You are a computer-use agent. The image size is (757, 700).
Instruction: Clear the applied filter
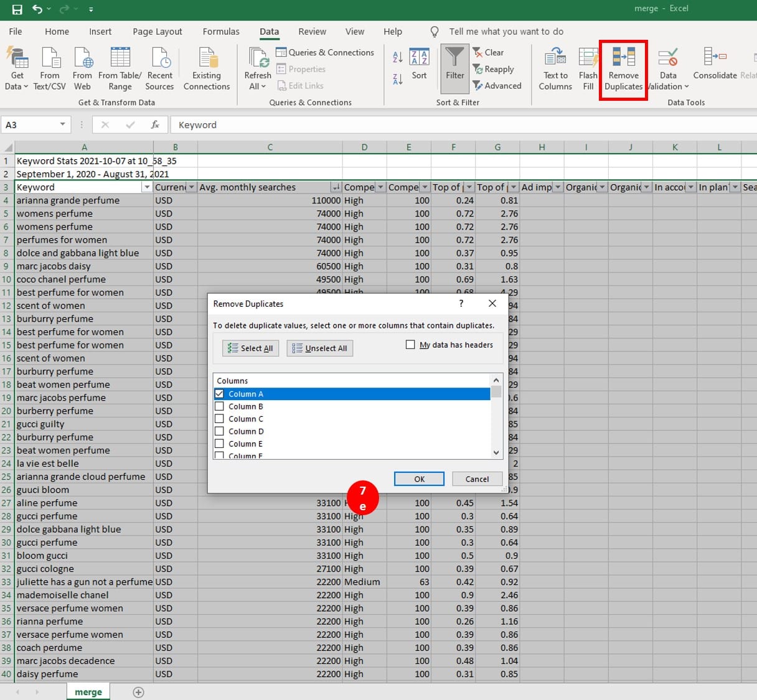point(489,52)
